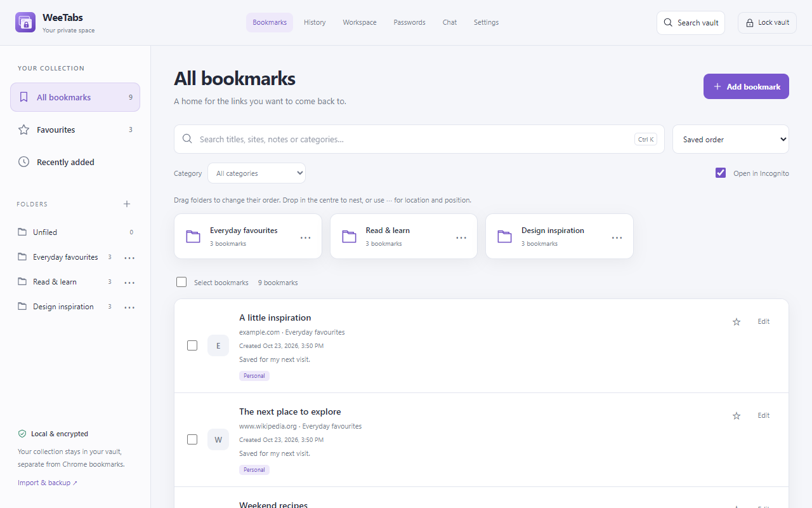Go to the Chat tab

coord(450,22)
